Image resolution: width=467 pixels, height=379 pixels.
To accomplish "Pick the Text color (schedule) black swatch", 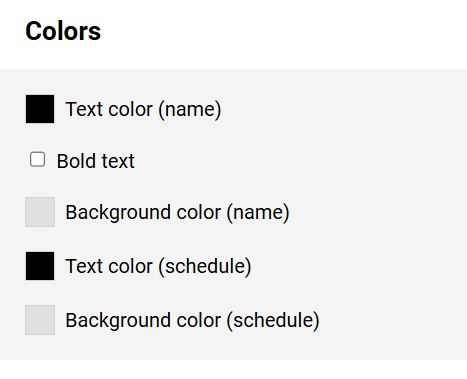I will coord(40,266).
